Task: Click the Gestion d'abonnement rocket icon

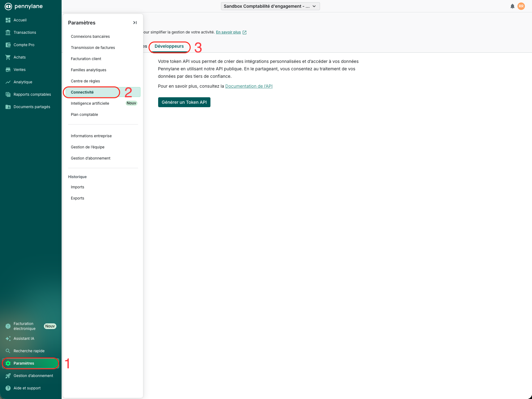Action: click(x=8, y=376)
